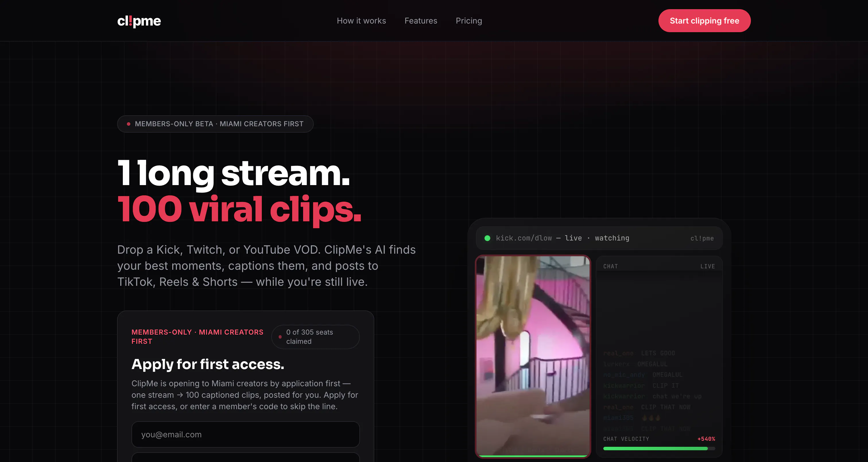Click the LIVE label in chat panel
868x462 pixels.
[708, 266]
